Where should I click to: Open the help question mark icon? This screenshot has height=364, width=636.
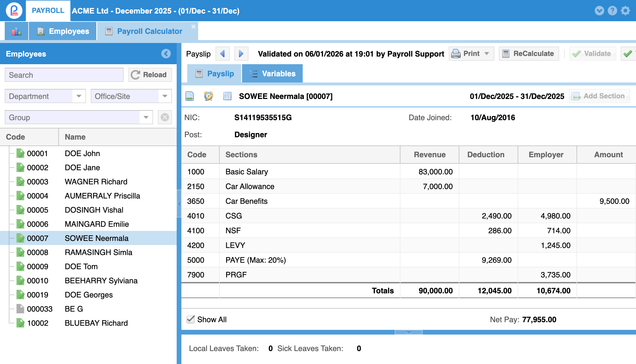[x=612, y=11]
